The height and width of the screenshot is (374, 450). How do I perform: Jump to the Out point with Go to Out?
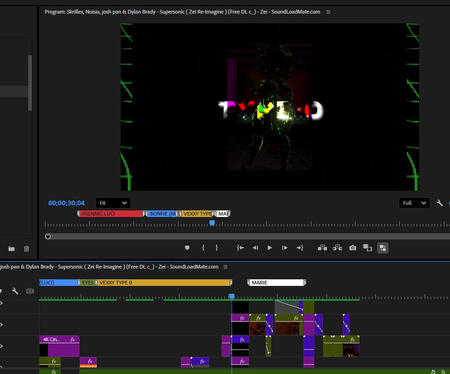pos(300,248)
